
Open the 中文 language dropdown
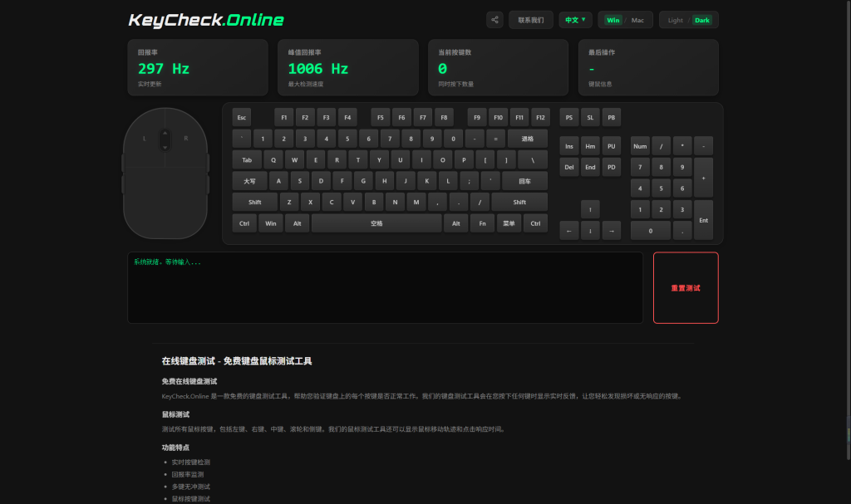[x=575, y=20]
